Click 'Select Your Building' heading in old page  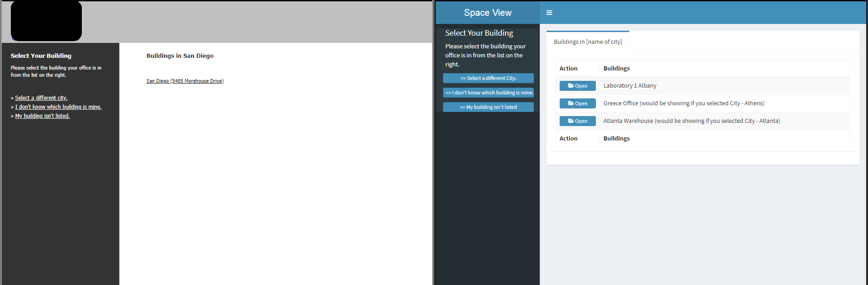[x=41, y=56]
